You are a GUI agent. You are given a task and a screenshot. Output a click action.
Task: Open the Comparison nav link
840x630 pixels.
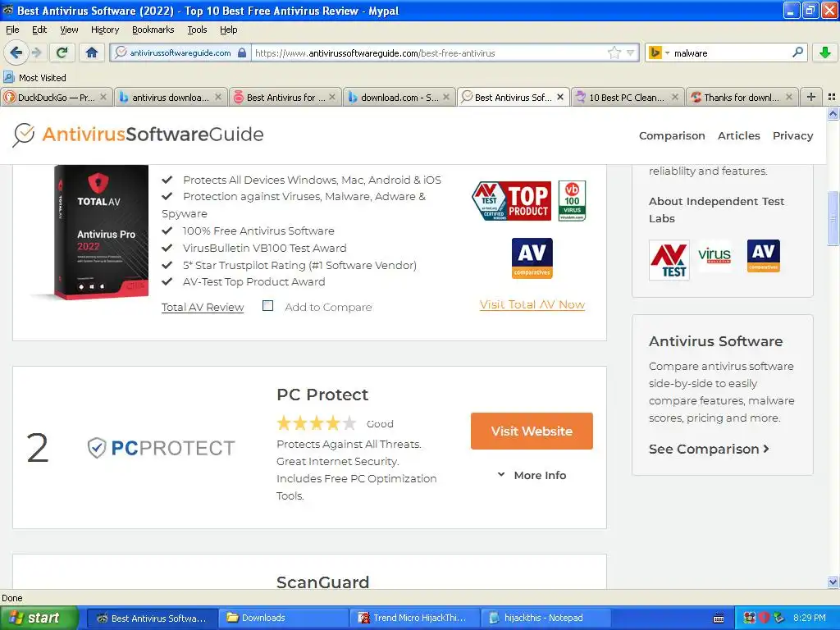coord(672,135)
